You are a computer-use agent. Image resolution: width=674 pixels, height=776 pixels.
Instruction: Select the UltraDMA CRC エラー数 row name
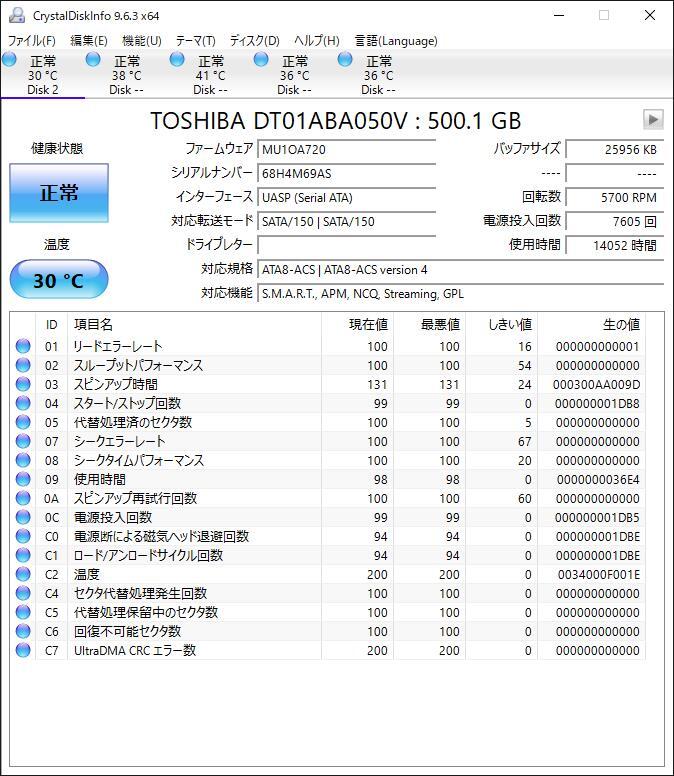(x=135, y=650)
